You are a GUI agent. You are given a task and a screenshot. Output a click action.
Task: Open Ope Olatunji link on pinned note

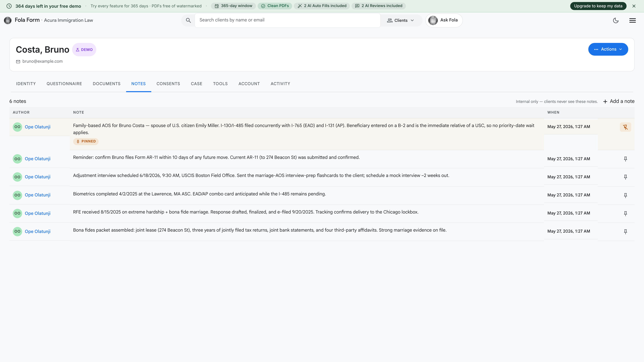pyautogui.click(x=38, y=127)
